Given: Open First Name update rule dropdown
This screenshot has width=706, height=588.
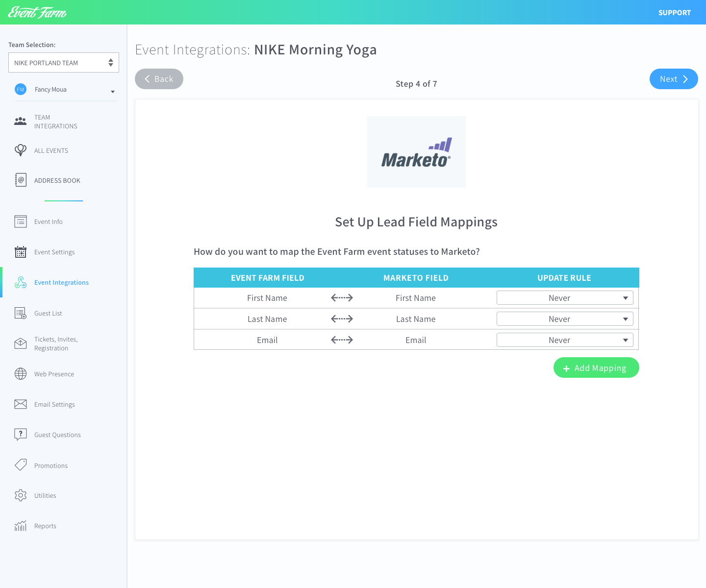Looking at the screenshot, I should point(565,297).
